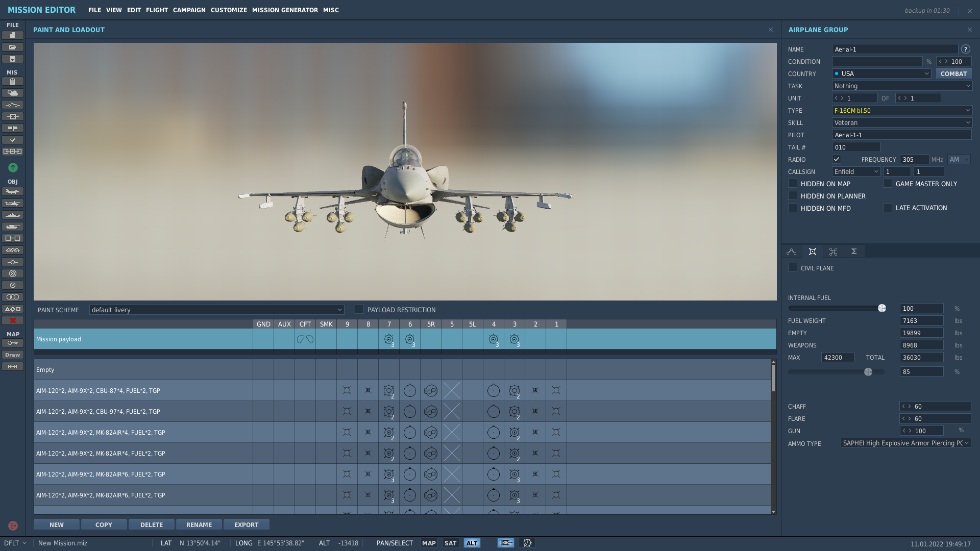Open the AM modulation dropdown
The height and width of the screenshot is (551, 980).
[959, 159]
